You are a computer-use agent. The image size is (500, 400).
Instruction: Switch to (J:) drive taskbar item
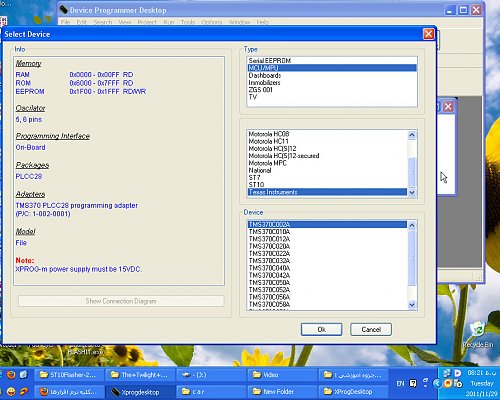click(x=211, y=375)
